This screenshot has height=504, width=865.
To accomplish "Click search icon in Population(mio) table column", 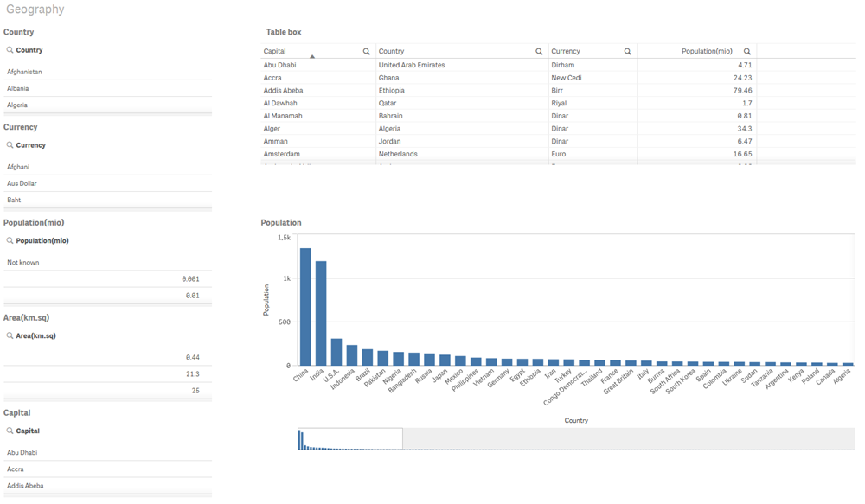I will pos(747,52).
